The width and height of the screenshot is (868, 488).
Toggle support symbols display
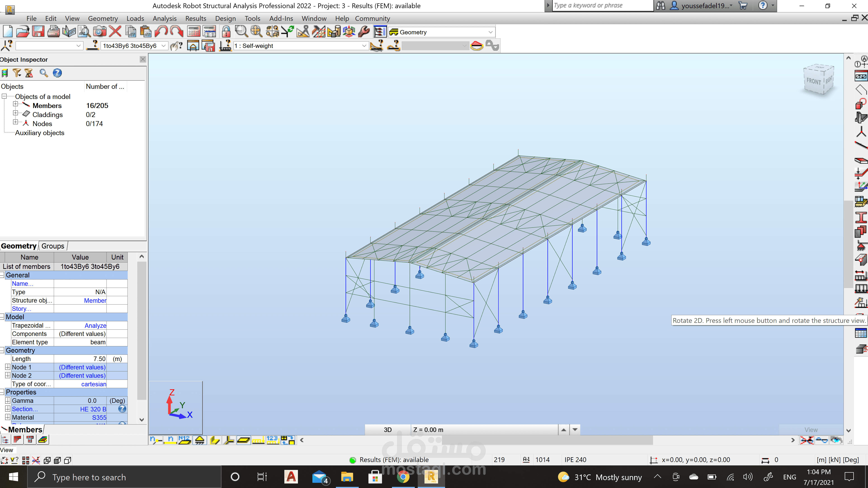pos(200,440)
